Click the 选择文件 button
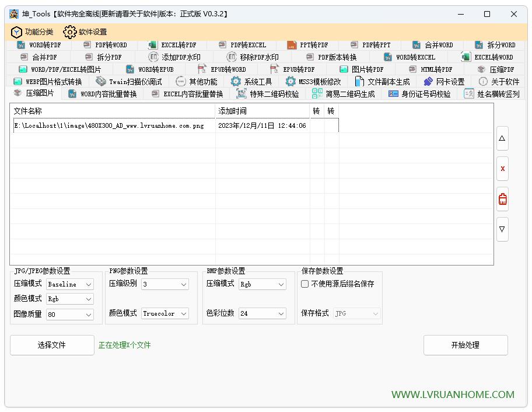This screenshot has height=412, width=532. [x=51, y=345]
